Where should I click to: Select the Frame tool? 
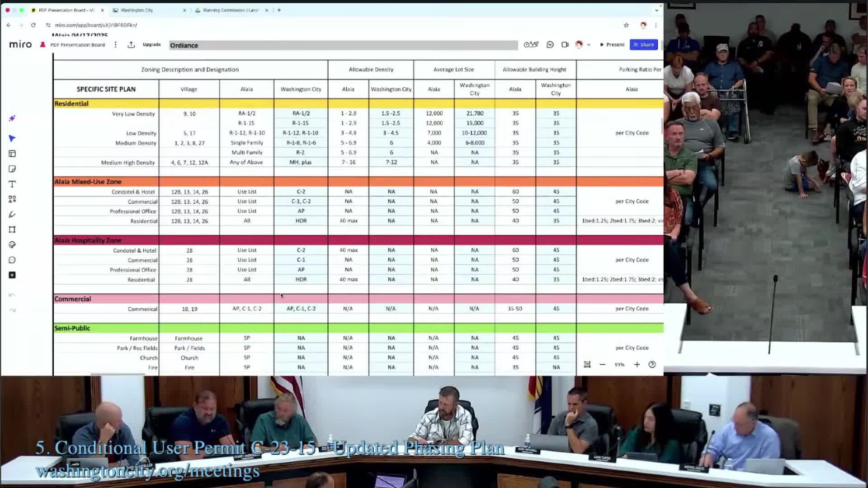coord(12,230)
